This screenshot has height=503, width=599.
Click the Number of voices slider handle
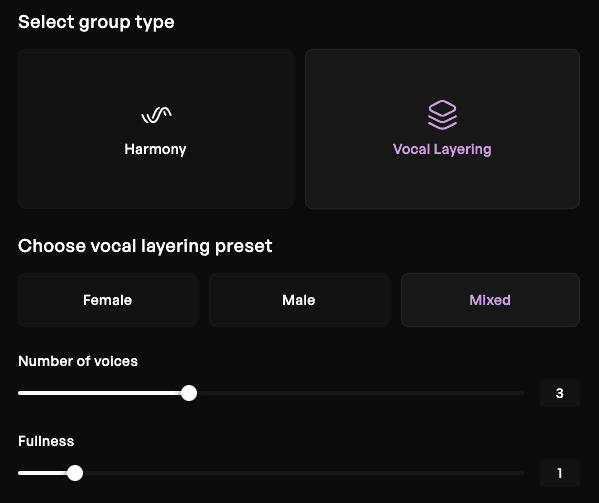coord(189,393)
